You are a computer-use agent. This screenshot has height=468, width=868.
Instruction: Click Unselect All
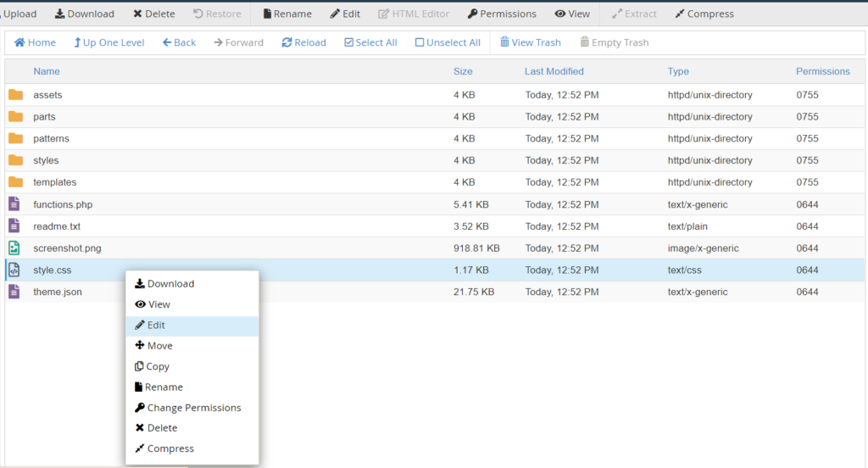pos(448,42)
